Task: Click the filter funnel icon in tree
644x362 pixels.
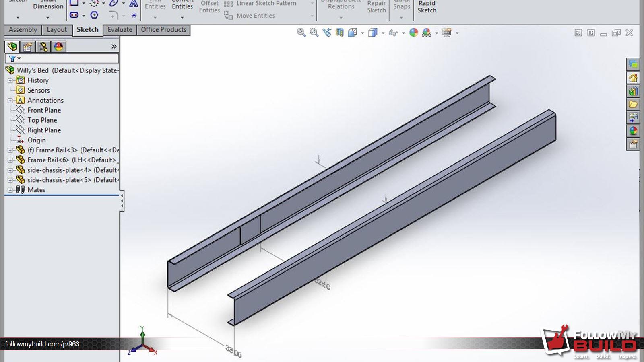Action: 12,58
